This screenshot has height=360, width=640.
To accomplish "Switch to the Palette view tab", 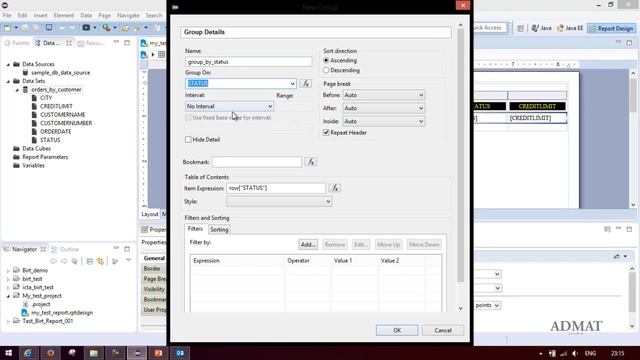I will (17, 43).
